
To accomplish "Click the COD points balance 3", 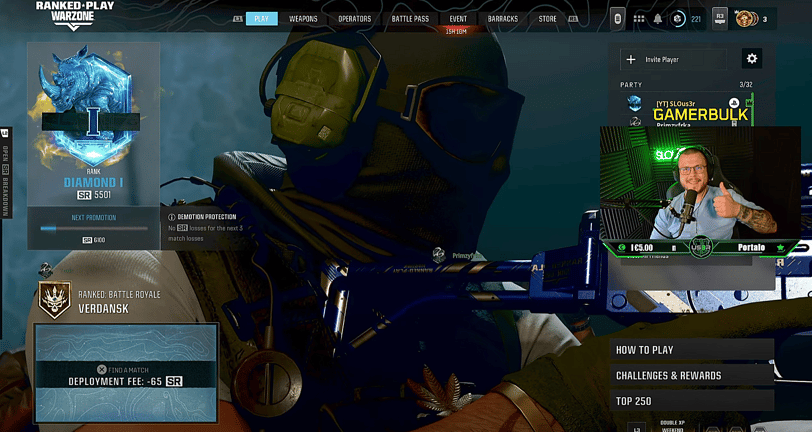I will point(765,20).
